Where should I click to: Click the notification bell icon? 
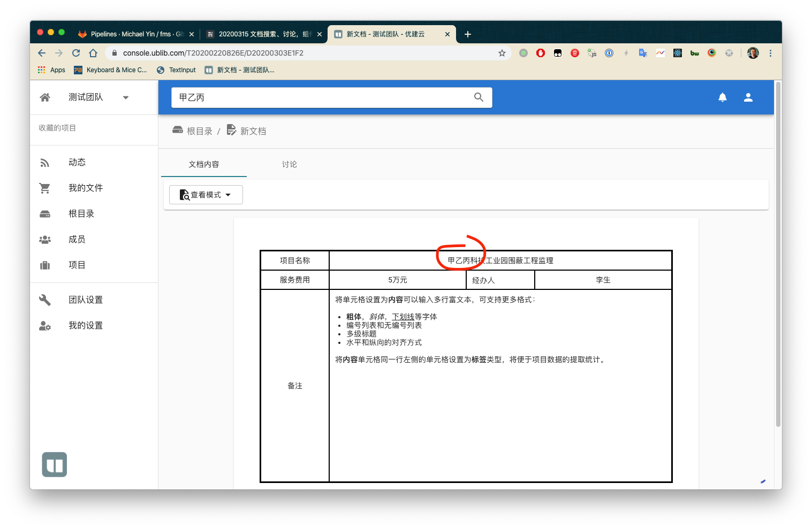[722, 97]
